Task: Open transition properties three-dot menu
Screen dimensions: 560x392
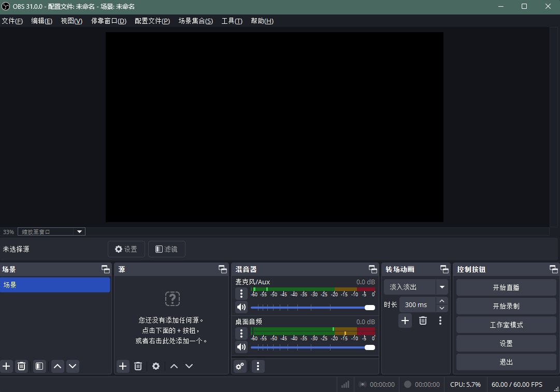Action: click(440, 321)
